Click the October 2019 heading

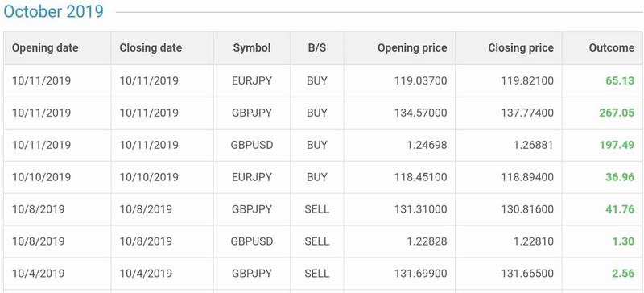[53, 11]
